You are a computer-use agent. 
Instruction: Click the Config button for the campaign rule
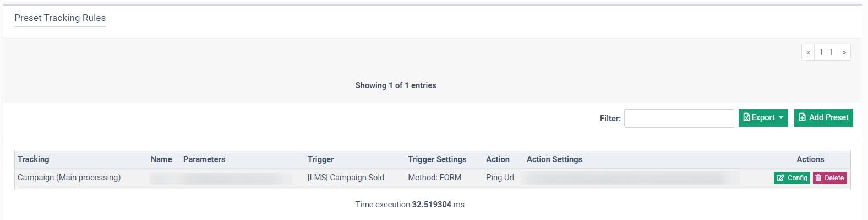coord(791,178)
